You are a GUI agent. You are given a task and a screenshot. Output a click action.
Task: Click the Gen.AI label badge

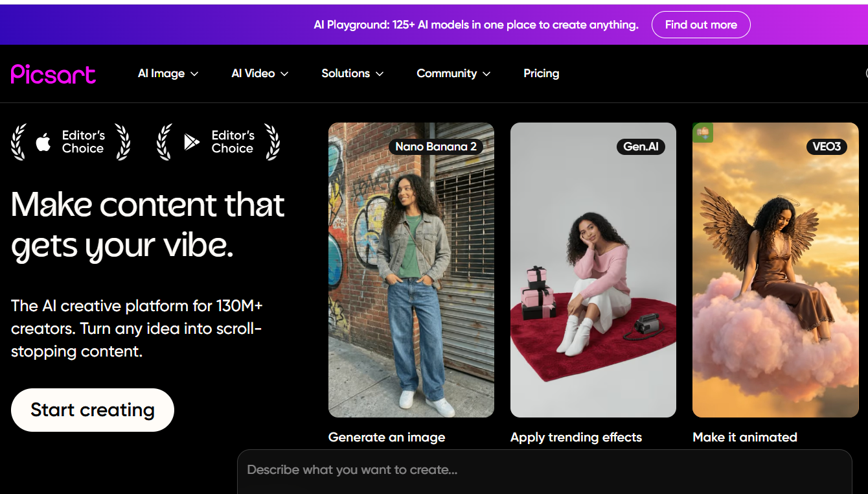click(641, 147)
